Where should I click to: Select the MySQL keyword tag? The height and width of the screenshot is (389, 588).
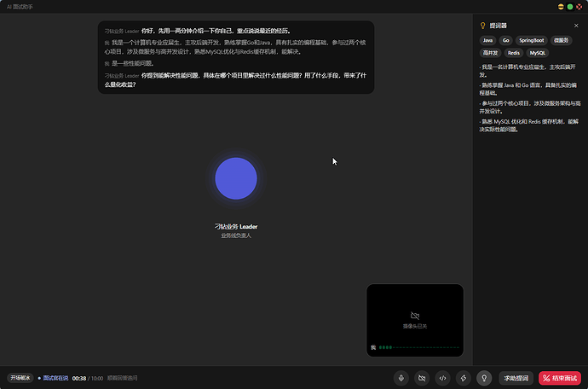coord(538,53)
